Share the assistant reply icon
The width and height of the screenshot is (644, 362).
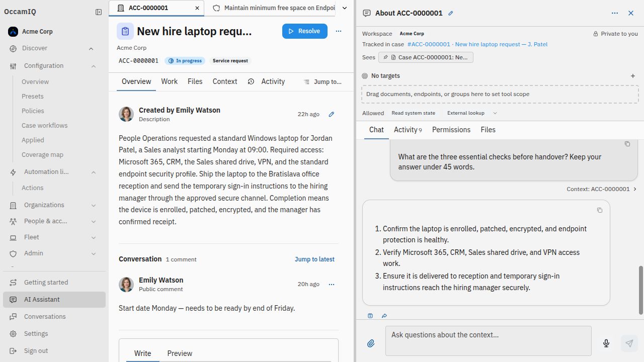384,316
